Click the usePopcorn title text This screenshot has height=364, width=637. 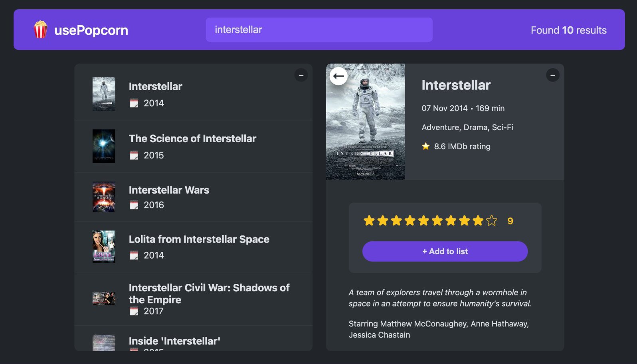(91, 30)
